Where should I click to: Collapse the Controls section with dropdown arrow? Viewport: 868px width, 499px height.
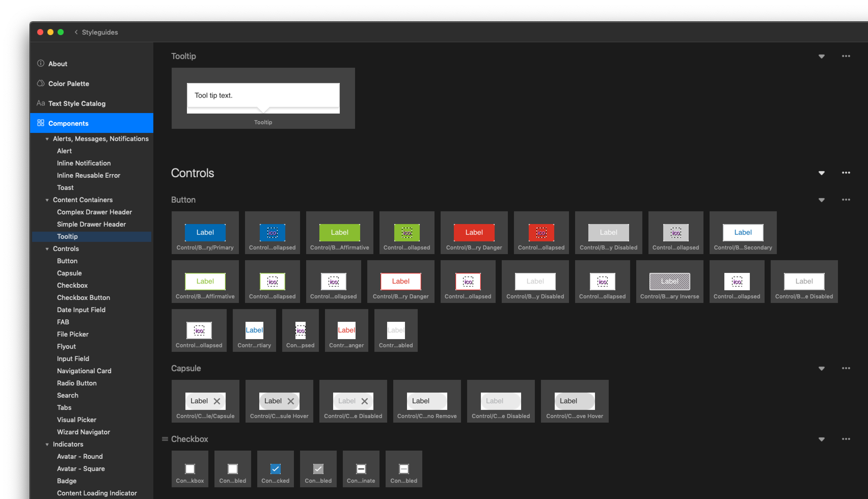pyautogui.click(x=821, y=173)
